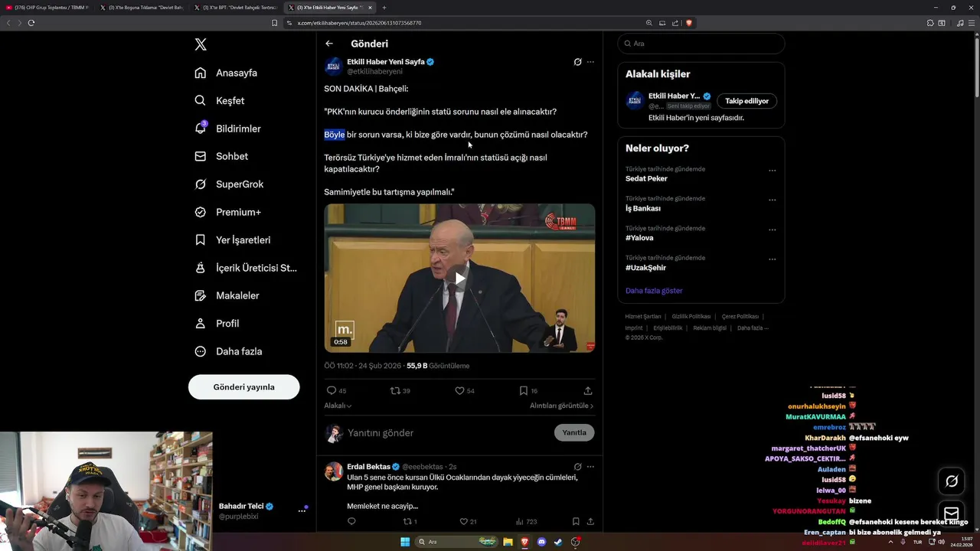Open Bahadır Telci account menu dots
The width and height of the screenshot is (980, 551).
click(302, 511)
